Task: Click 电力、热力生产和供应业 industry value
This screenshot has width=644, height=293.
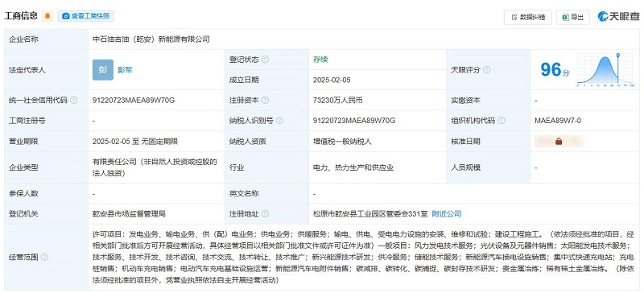Action: click(x=353, y=167)
